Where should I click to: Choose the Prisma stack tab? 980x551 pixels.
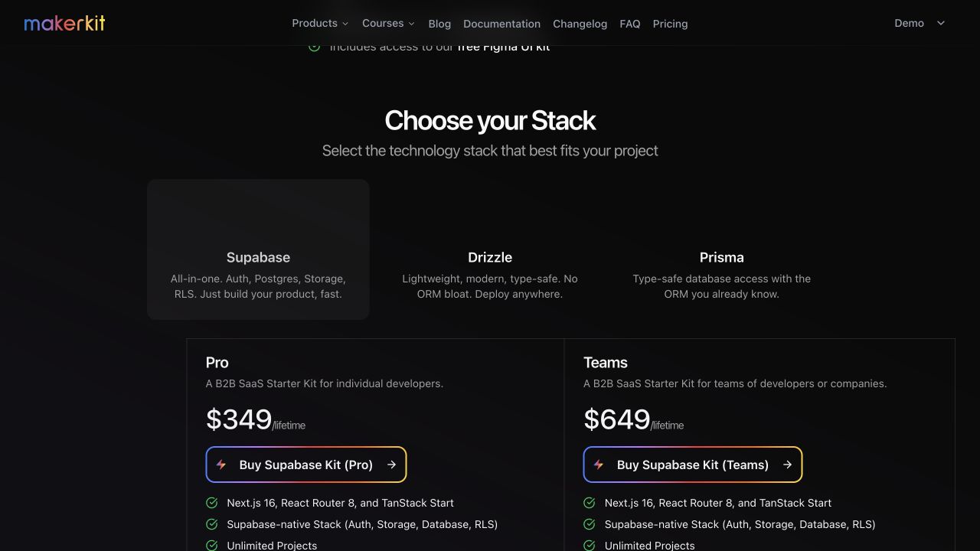coord(721,249)
